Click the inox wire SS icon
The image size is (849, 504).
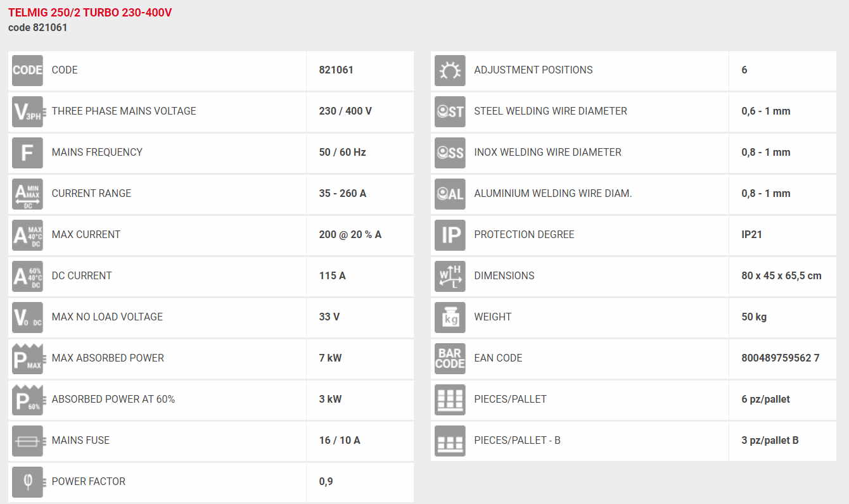tap(450, 153)
